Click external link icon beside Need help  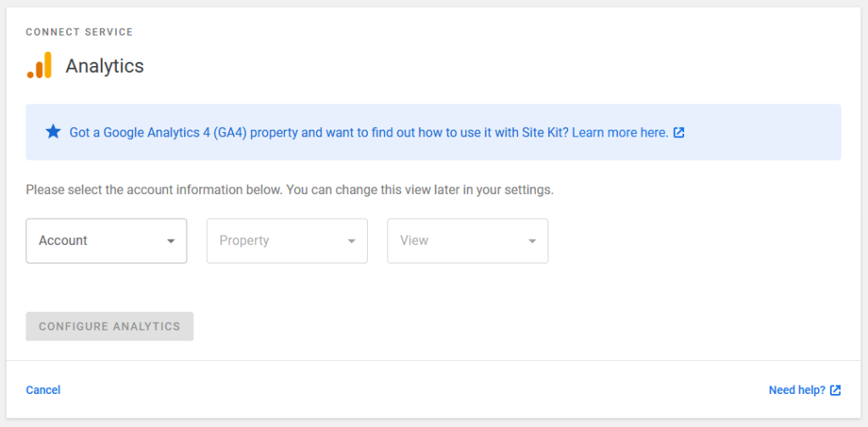point(836,391)
